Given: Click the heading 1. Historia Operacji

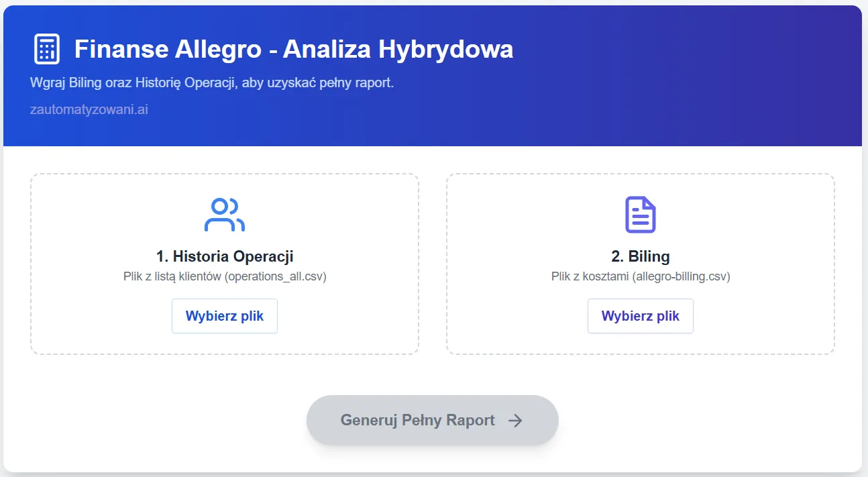Looking at the screenshot, I should coord(225,256).
